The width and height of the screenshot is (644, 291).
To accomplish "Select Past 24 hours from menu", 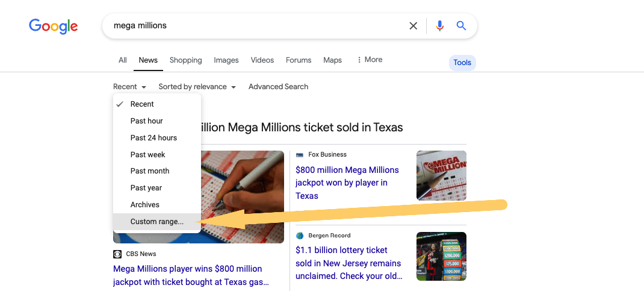I will point(153,138).
